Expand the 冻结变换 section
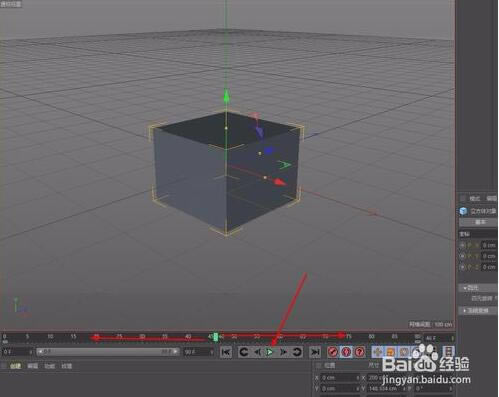Image resolution: width=499 pixels, height=397 pixels. point(479,310)
